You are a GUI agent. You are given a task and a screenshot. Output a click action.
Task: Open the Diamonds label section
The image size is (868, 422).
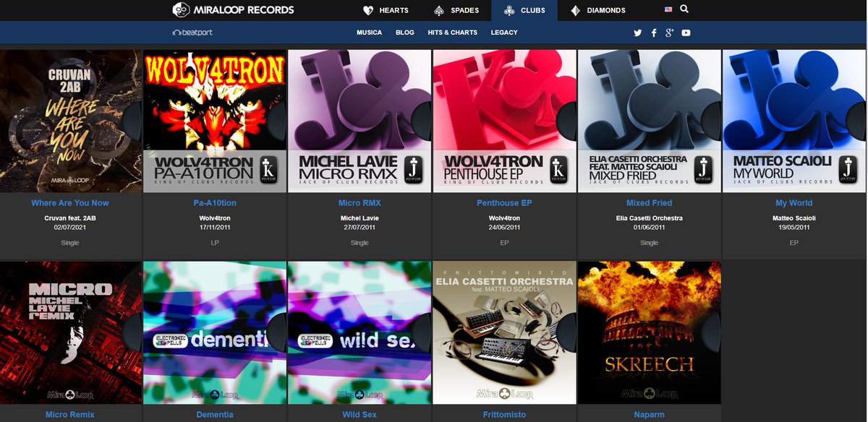click(x=597, y=10)
